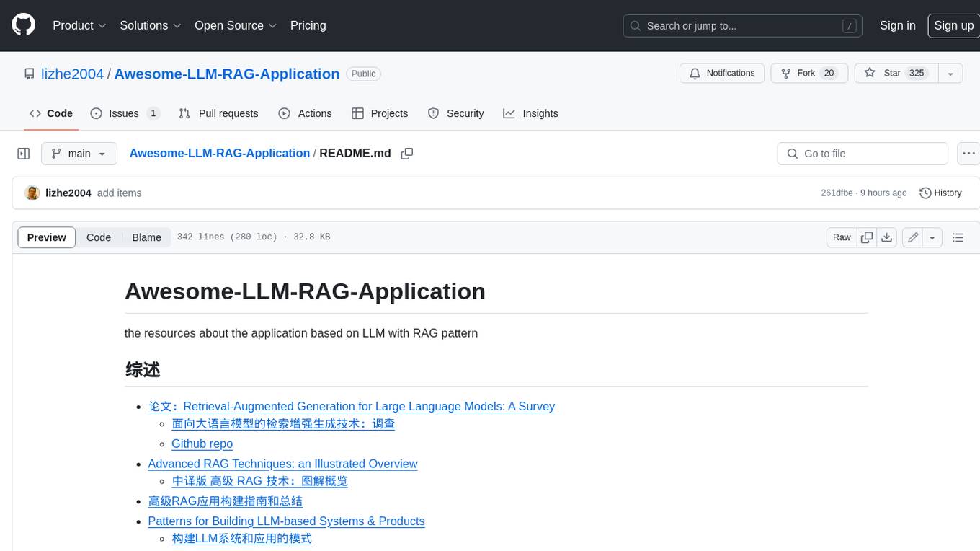This screenshot has height=551, width=980.
Task: Click the Sign up button
Action: tap(953, 25)
